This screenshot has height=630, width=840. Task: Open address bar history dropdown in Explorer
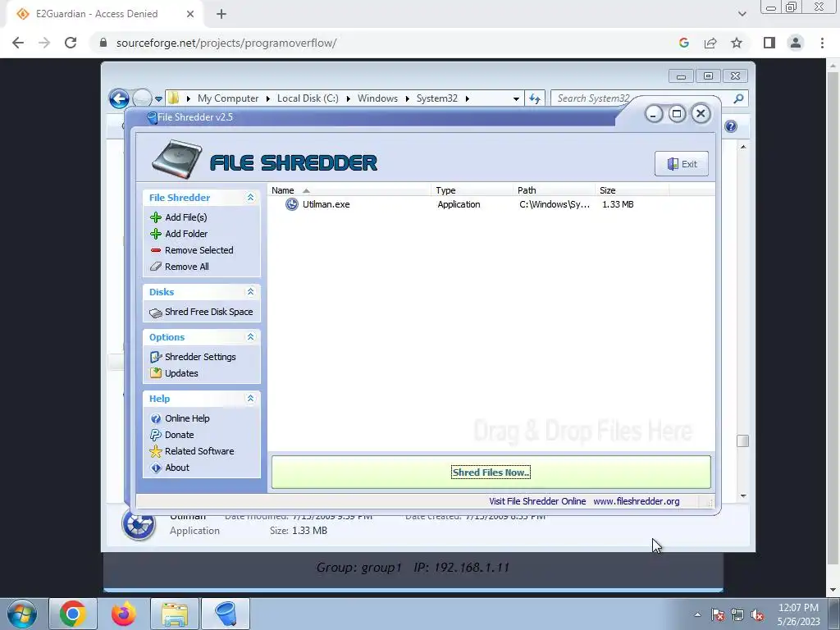pos(516,99)
